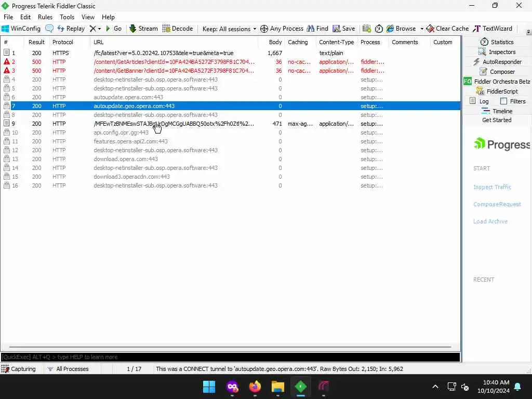Click the timer clock icon
This screenshot has width=532, height=399.
379,29
